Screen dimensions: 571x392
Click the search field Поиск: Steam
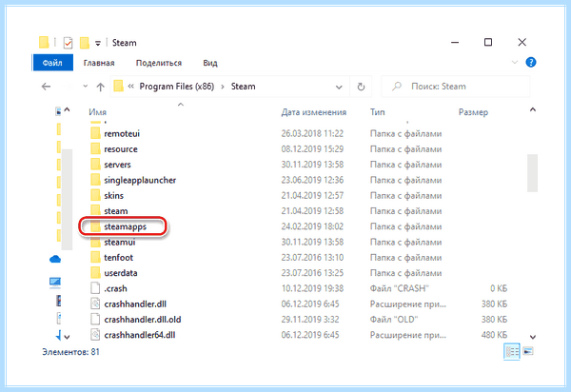[x=455, y=87]
